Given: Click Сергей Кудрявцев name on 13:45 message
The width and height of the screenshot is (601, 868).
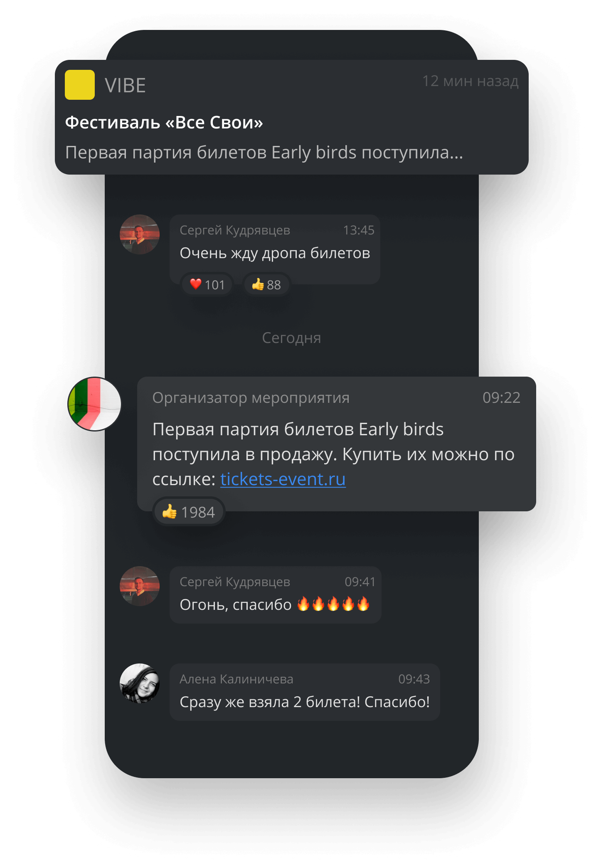Looking at the screenshot, I should (235, 230).
